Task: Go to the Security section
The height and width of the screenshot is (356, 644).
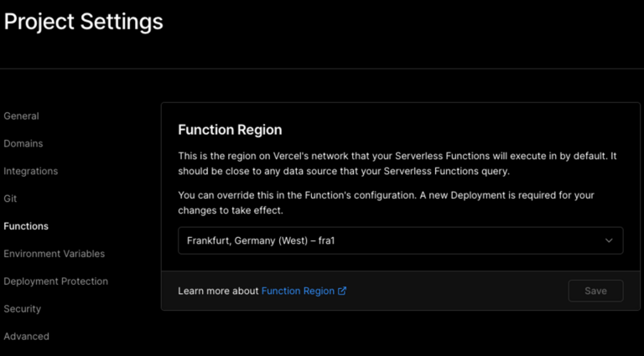Action: point(22,309)
